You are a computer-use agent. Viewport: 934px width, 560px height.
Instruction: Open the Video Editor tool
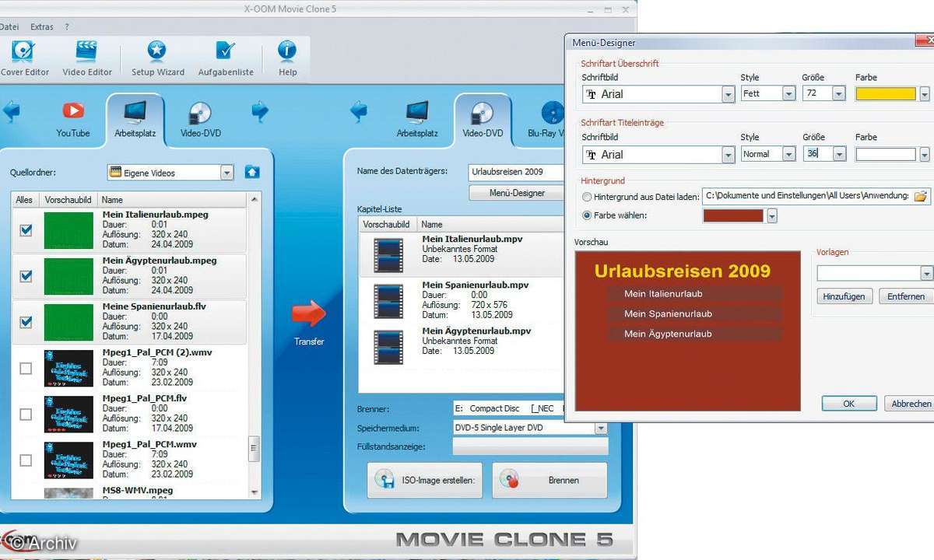tap(88, 58)
